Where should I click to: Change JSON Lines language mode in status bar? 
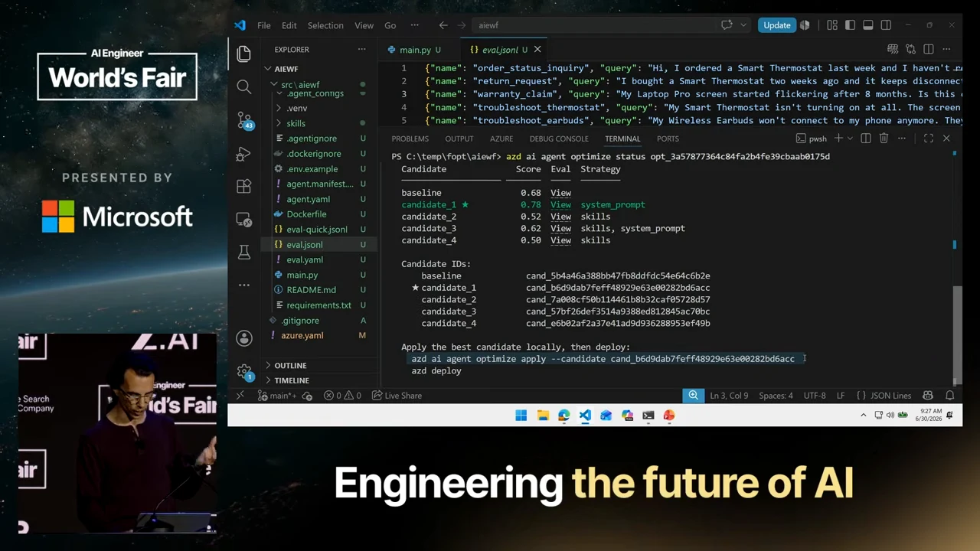[885, 396]
